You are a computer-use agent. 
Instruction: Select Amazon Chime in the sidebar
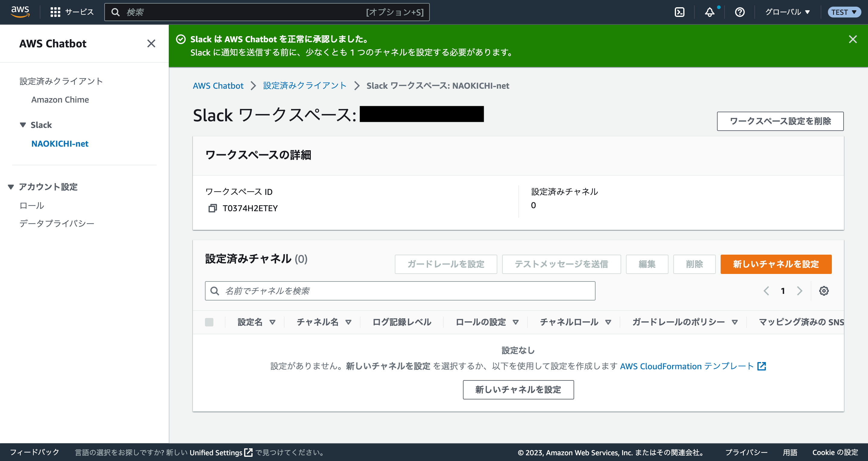point(60,100)
